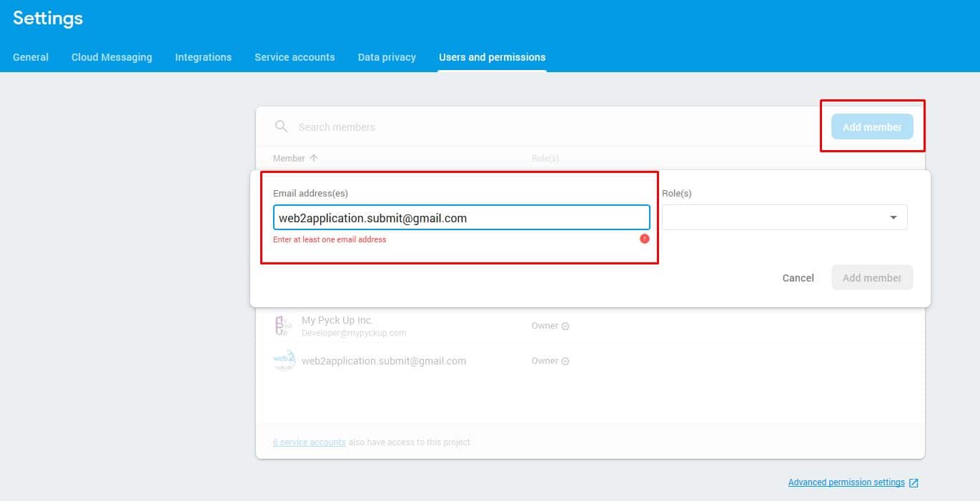Open the 6 service accounts link
This screenshot has width=980, height=501.
pos(309,442)
